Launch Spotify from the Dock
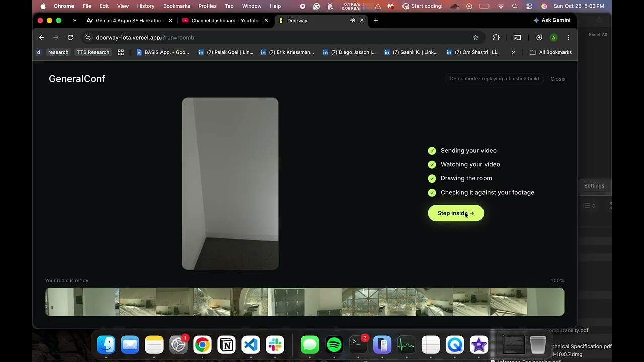 click(334, 345)
